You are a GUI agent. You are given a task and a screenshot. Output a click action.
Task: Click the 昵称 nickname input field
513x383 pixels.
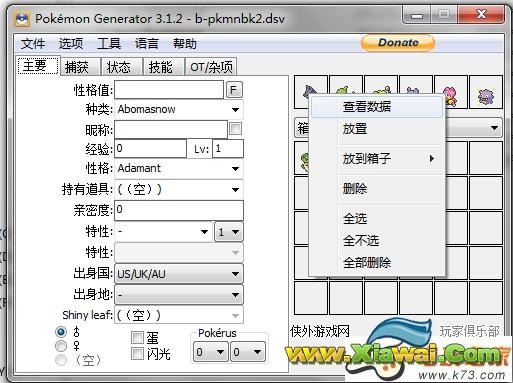click(171, 130)
